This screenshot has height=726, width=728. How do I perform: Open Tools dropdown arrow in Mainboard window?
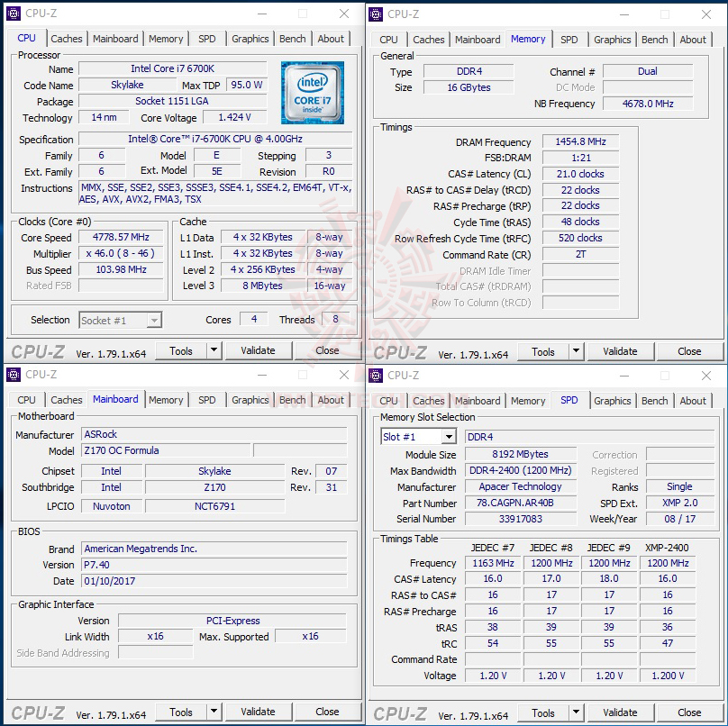(214, 712)
